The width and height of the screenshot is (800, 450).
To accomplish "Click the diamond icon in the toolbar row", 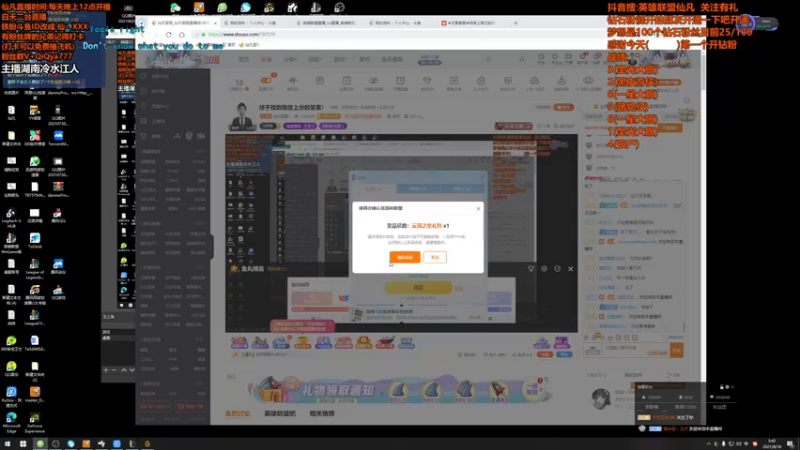I will 427,81.
